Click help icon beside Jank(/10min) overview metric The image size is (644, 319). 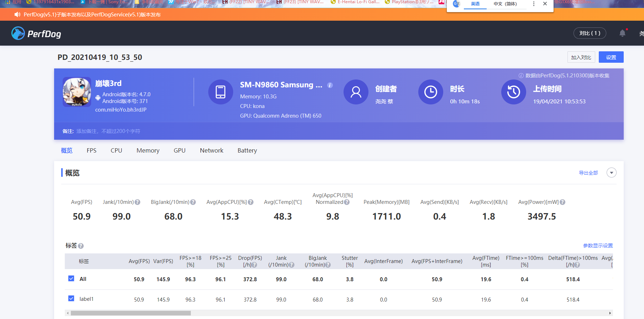137,202
